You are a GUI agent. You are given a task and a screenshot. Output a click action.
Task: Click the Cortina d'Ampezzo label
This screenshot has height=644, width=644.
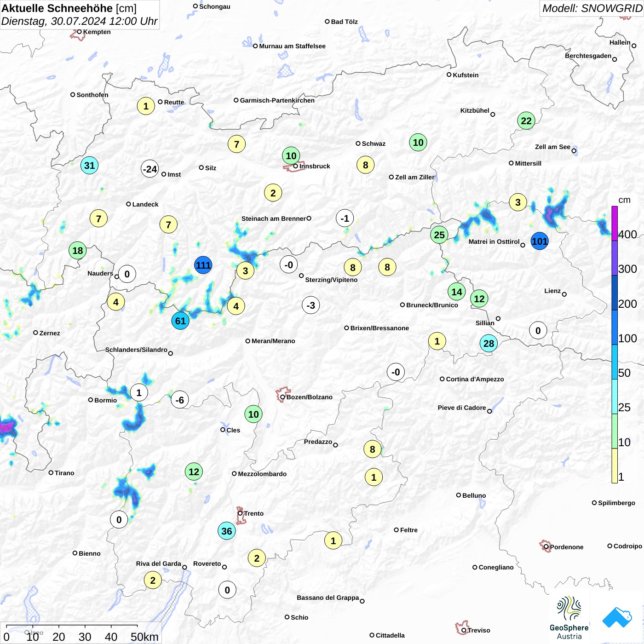[475, 379]
